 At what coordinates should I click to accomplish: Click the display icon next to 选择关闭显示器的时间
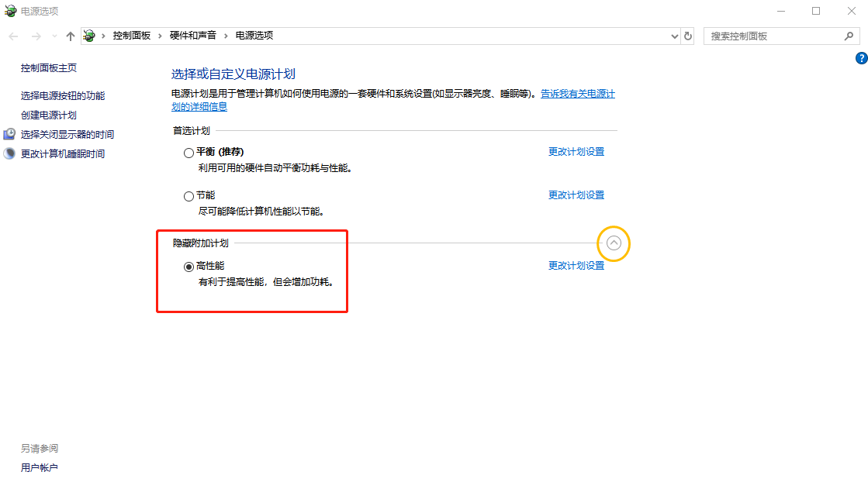click(9, 133)
